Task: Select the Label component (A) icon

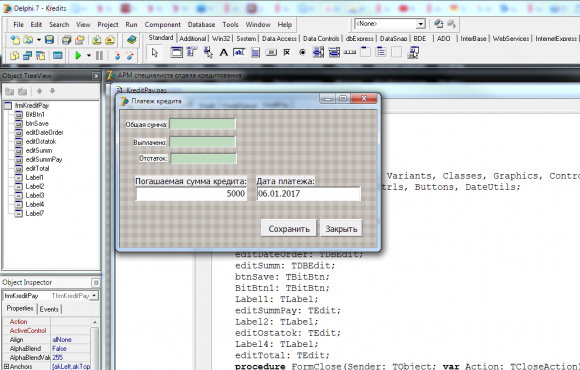Action: [223, 53]
